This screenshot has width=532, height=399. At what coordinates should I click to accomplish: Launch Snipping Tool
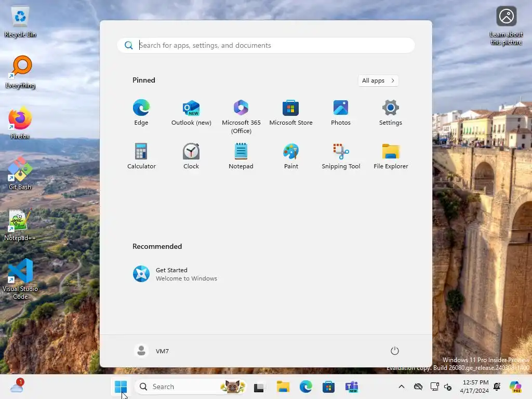[341, 156]
